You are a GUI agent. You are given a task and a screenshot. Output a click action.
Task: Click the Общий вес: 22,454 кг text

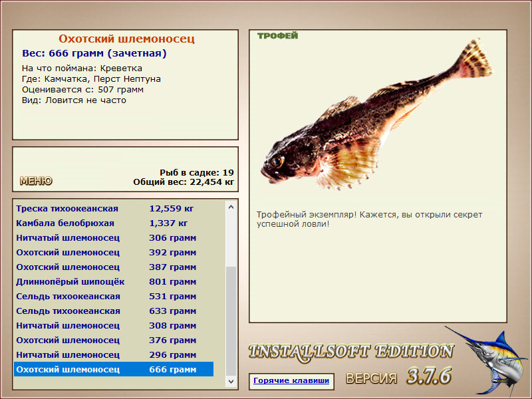pyautogui.click(x=184, y=182)
